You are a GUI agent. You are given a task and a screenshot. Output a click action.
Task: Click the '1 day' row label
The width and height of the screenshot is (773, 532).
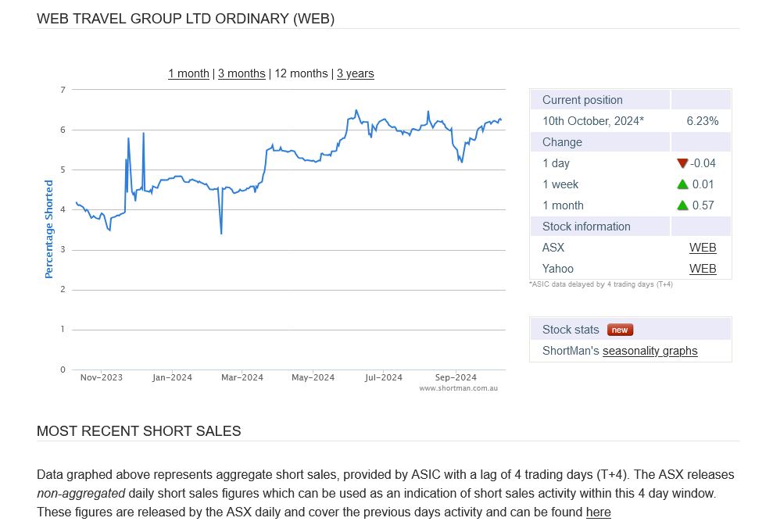coord(556,163)
